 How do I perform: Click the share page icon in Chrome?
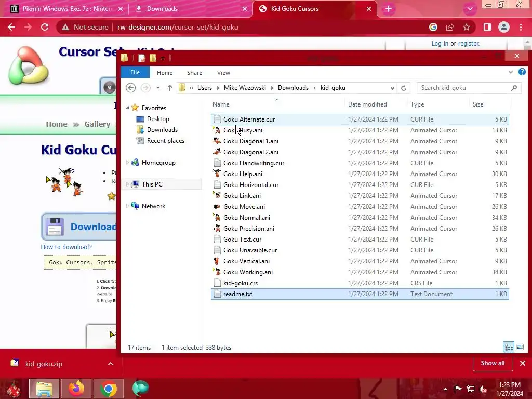450,27
